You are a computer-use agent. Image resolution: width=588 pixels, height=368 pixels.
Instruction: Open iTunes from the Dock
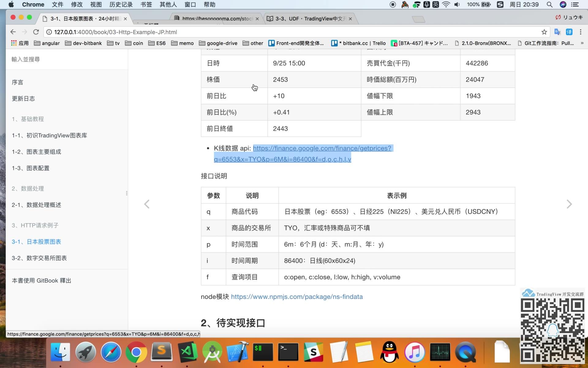click(x=414, y=352)
